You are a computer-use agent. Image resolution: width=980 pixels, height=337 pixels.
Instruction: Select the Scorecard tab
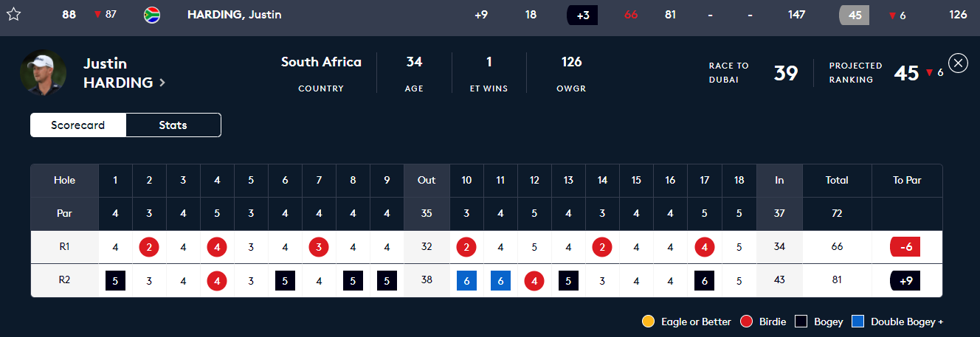(78, 125)
